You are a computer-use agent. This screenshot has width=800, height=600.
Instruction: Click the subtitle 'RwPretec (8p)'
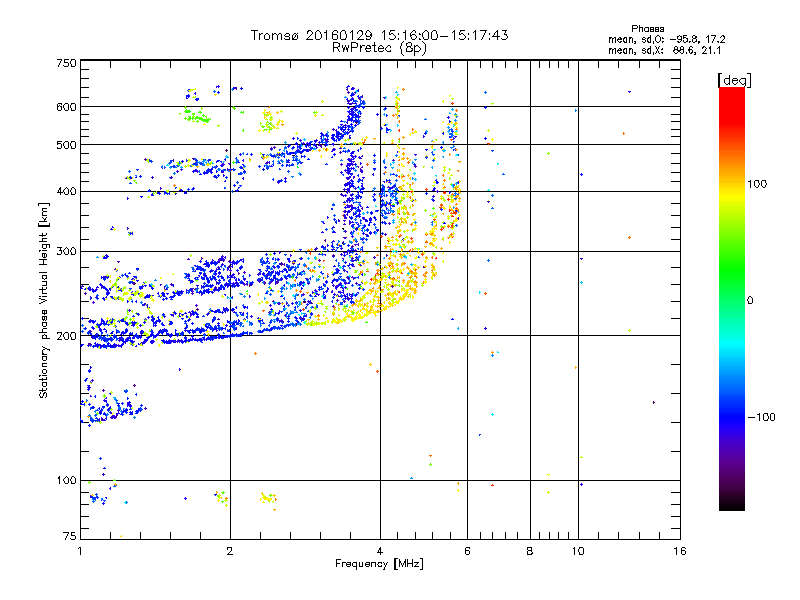[379, 48]
